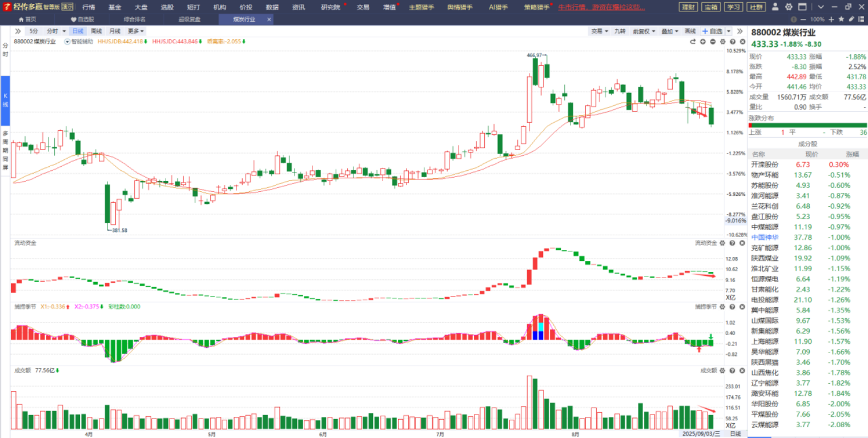
Task: Open the AI猎手 menu
Action: (x=499, y=7)
